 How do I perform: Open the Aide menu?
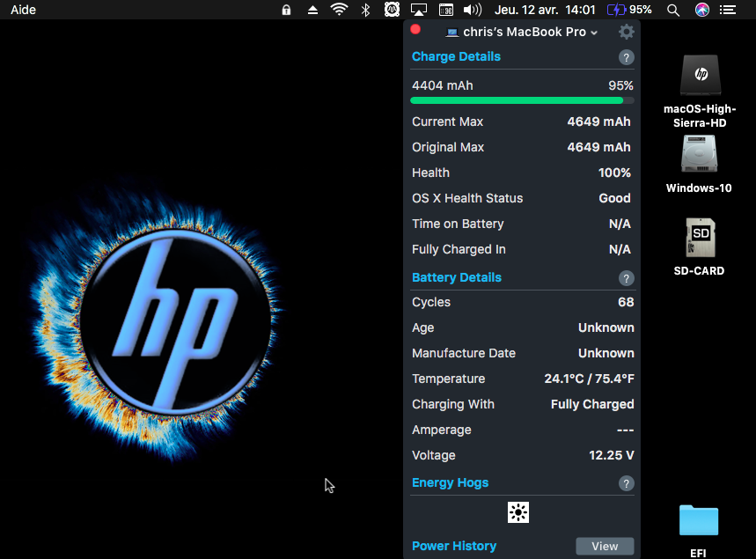coord(23,10)
